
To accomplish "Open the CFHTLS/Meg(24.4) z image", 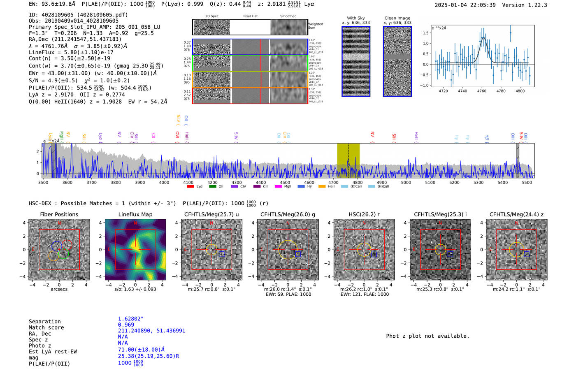I will [x=517, y=250].
